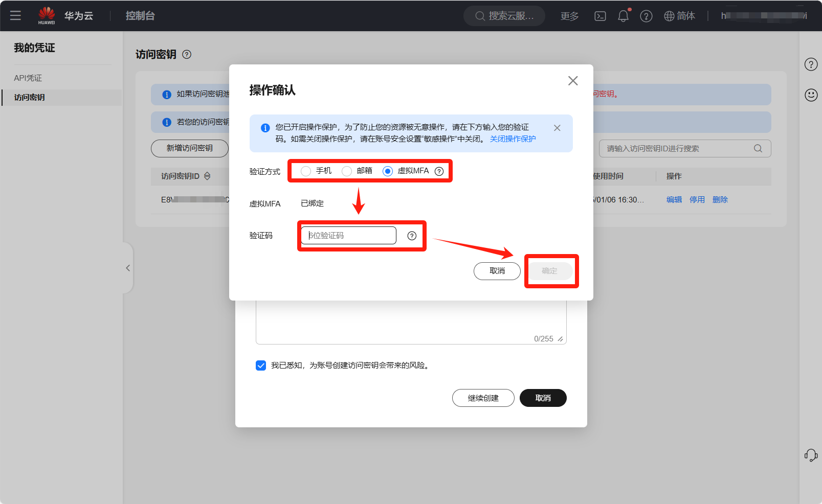The width and height of the screenshot is (822, 504).
Task: Collapse the left sidebar panel
Action: 128,268
